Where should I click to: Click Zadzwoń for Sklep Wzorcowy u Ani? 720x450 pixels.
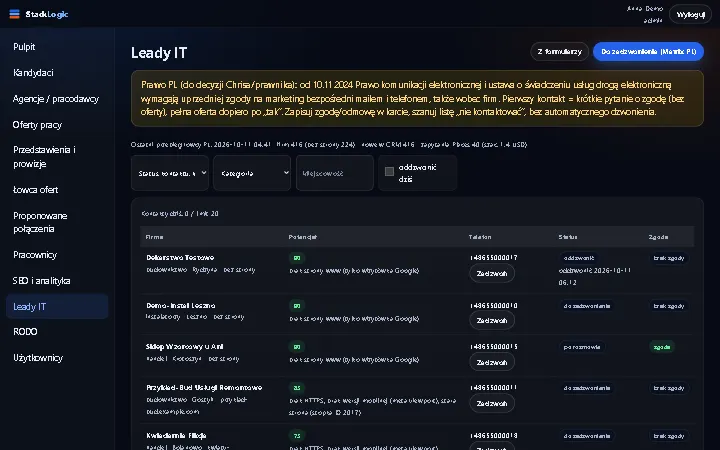coord(492,362)
